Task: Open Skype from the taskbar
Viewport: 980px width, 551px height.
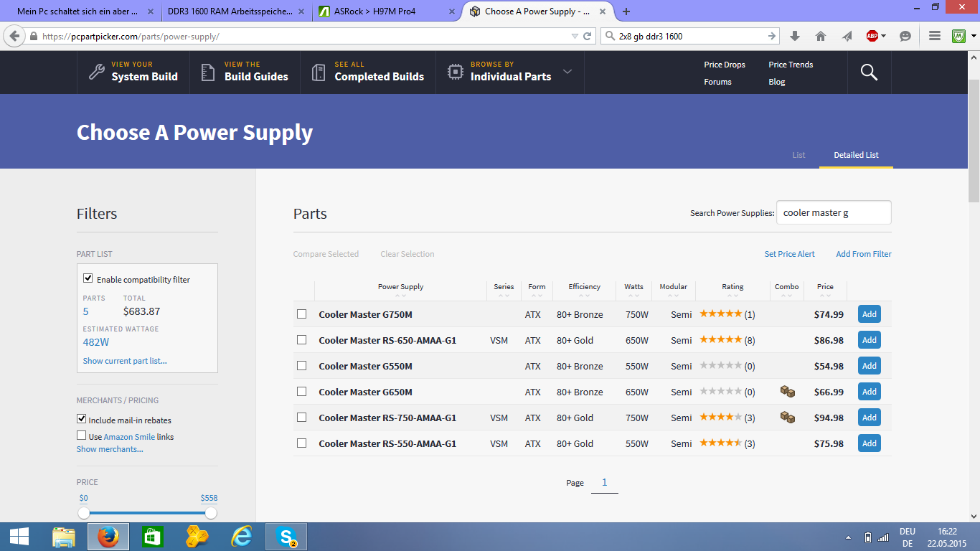Action: pos(287,537)
